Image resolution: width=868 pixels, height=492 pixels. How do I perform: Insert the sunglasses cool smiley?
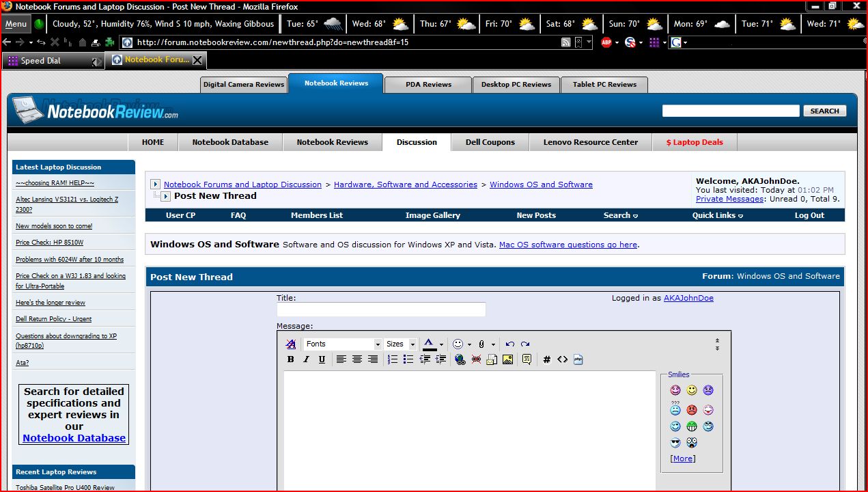tap(675, 443)
